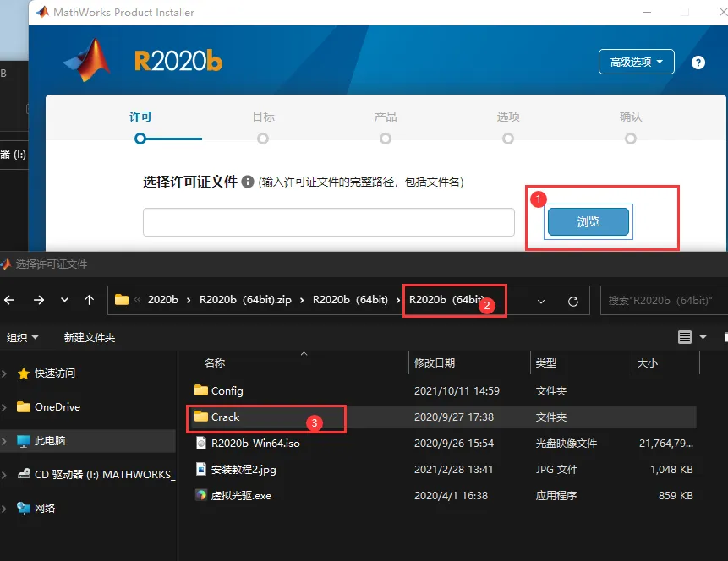Image resolution: width=728 pixels, height=561 pixels.
Task: Expand the 网络 tree node
Action: click(x=4, y=509)
